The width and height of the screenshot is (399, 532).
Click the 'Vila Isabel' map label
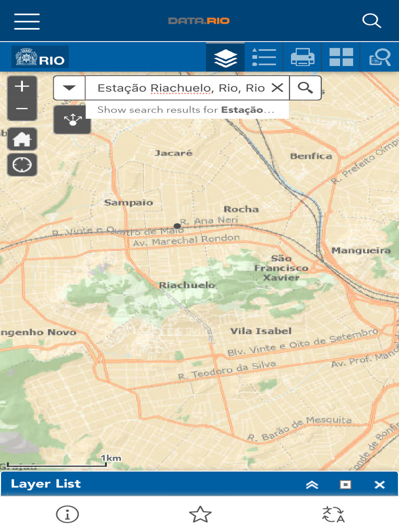point(261,331)
